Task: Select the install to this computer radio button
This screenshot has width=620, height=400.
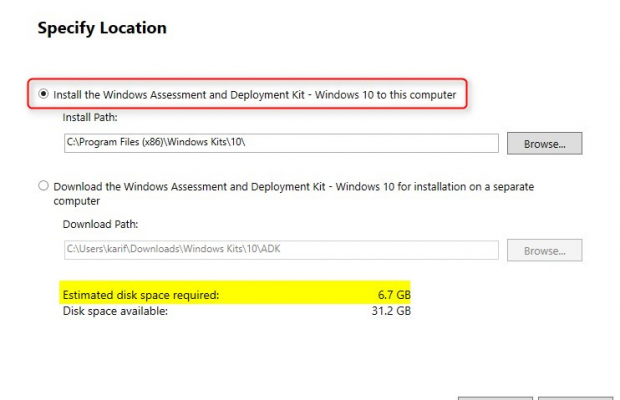Action: pos(43,94)
